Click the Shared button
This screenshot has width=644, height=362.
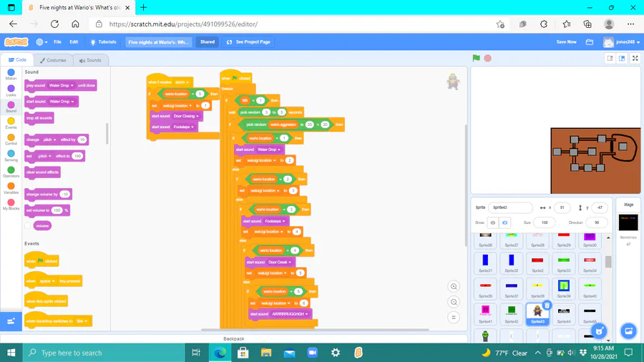[x=208, y=42]
